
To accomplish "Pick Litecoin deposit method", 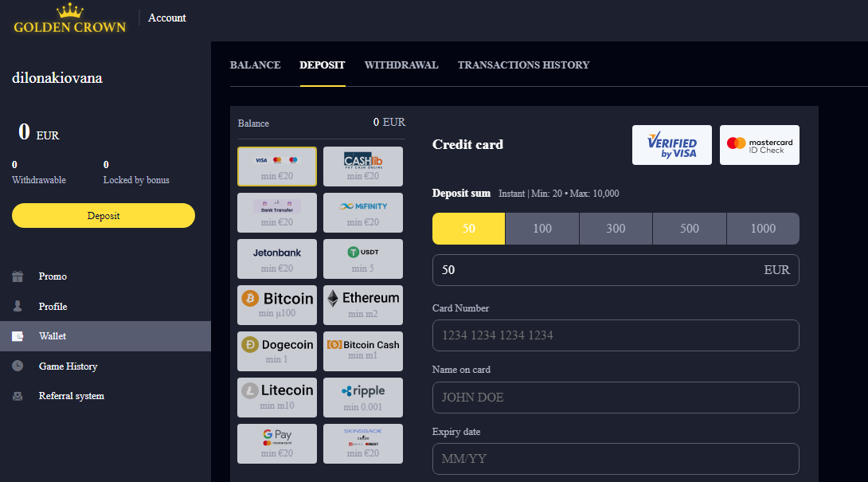I will 277,398.
